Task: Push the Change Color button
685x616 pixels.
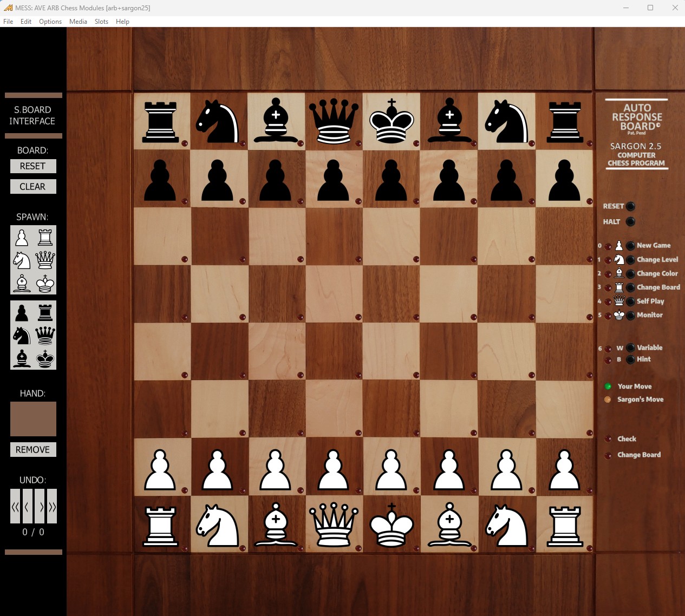Action: pos(630,274)
